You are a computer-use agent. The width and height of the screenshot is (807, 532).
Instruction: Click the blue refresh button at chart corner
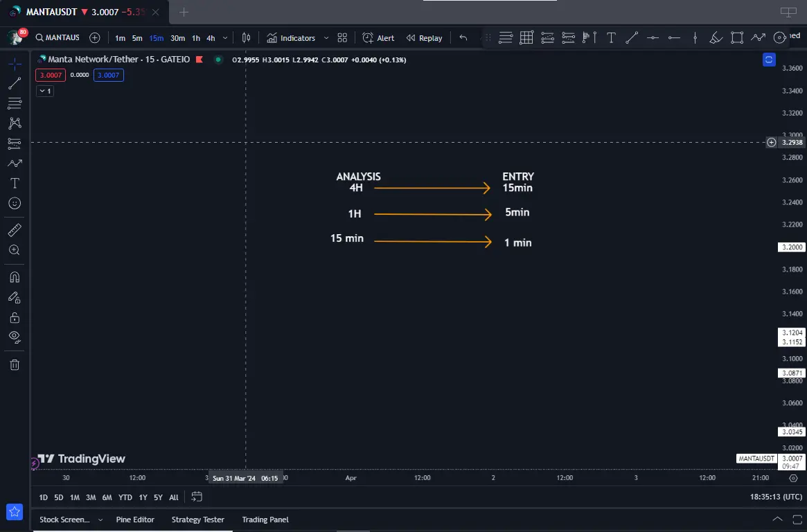click(x=769, y=60)
